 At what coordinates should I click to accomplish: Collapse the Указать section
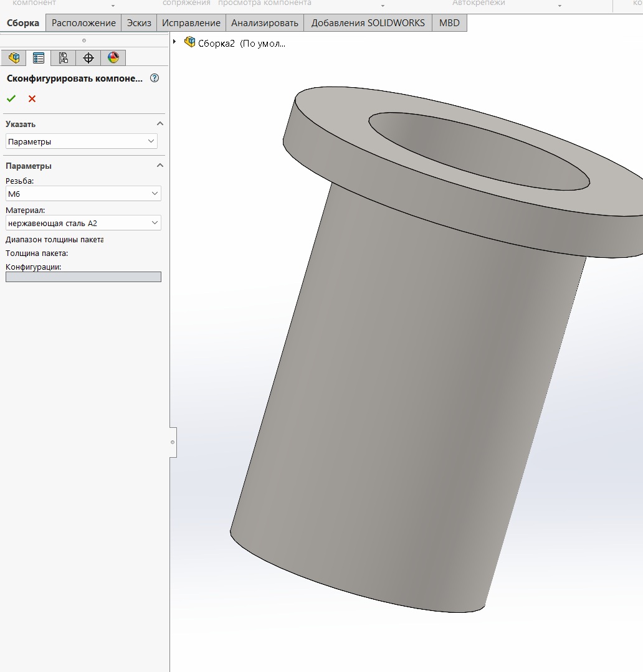tap(160, 124)
